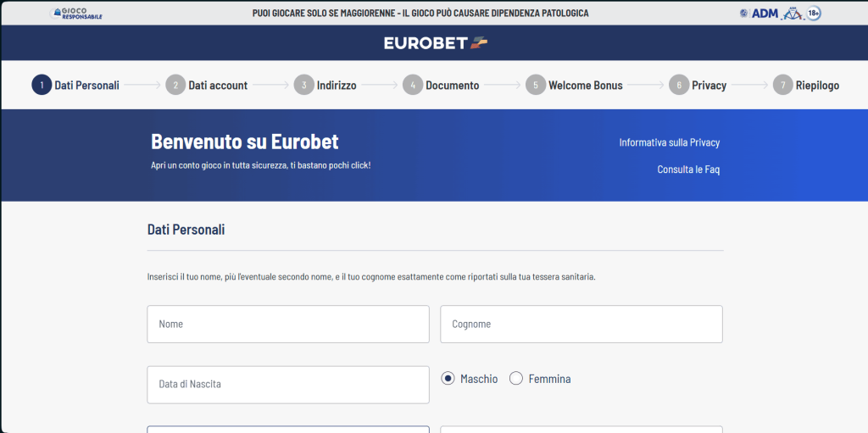
Task: Select the Femmina radio button
Action: tap(516, 378)
